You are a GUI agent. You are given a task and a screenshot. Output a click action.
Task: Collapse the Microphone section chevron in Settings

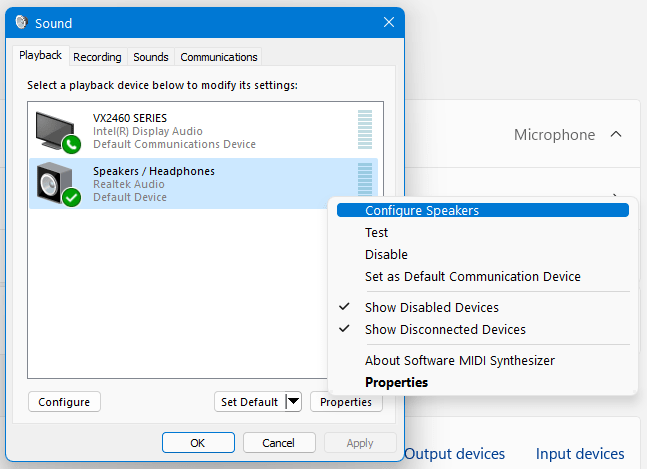tap(616, 134)
